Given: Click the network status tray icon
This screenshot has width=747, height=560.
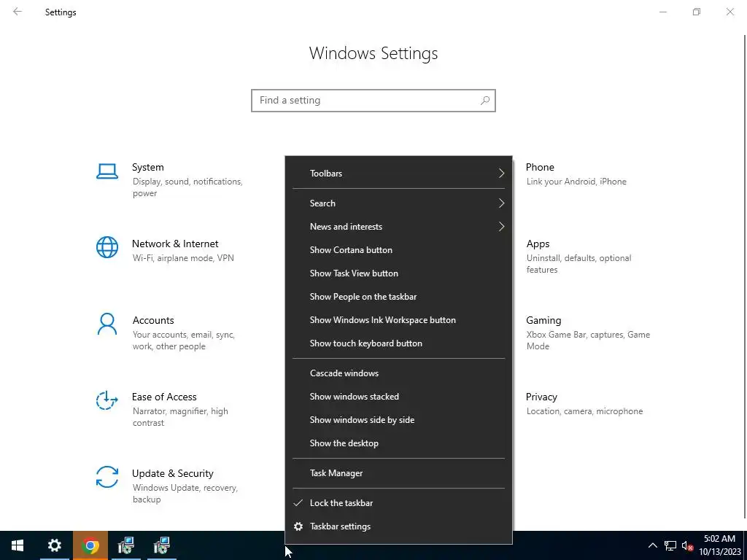Looking at the screenshot, I should (670, 545).
